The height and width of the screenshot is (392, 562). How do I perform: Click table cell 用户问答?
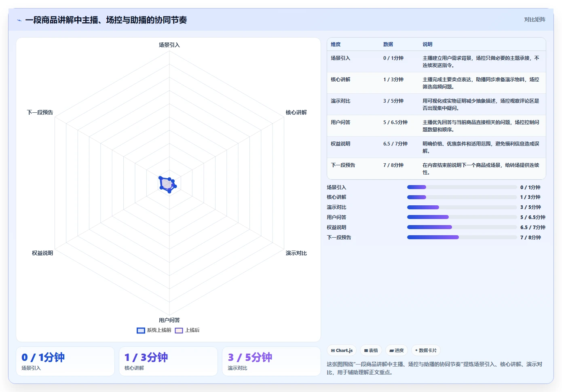coord(340,122)
